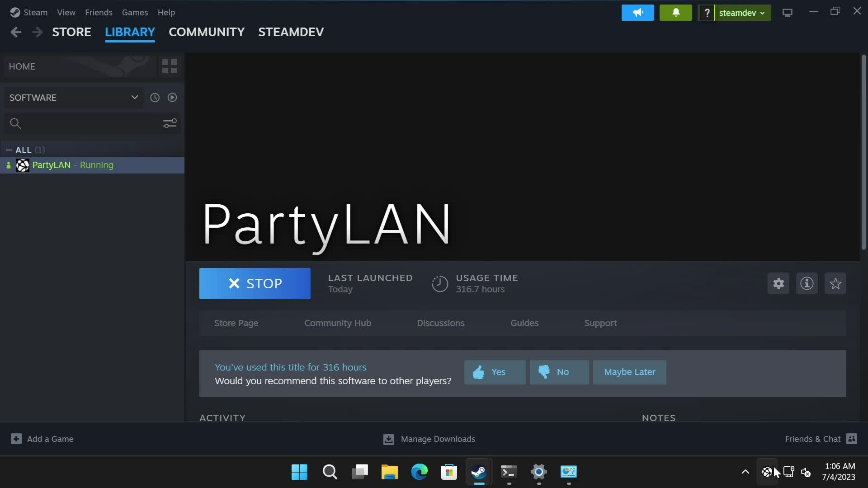Screen dimensions: 868x488
Task: Stop the running PartyLAN app
Action: (255, 283)
